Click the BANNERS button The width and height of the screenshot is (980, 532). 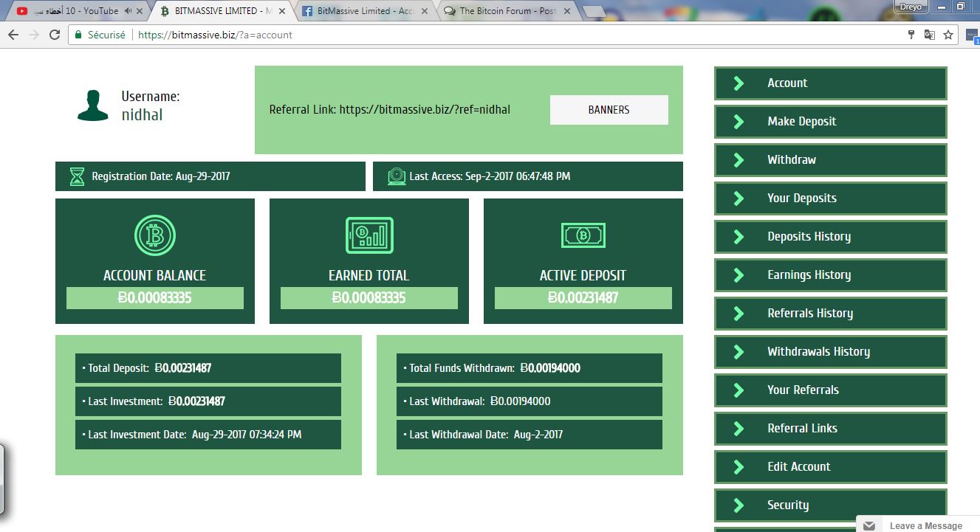[609, 110]
